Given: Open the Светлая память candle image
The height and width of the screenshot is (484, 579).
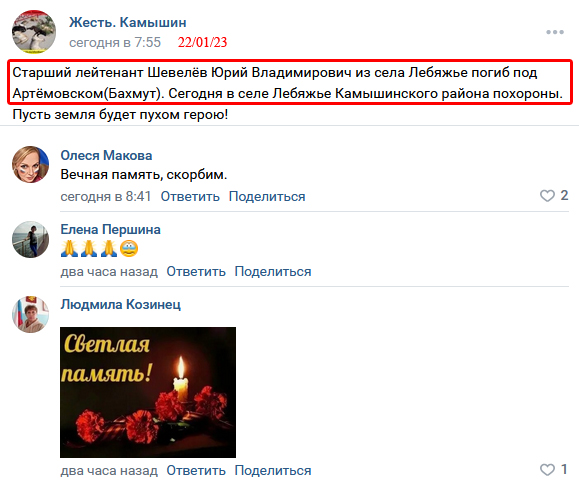Looking at the screenshot, I should [148, 392].
